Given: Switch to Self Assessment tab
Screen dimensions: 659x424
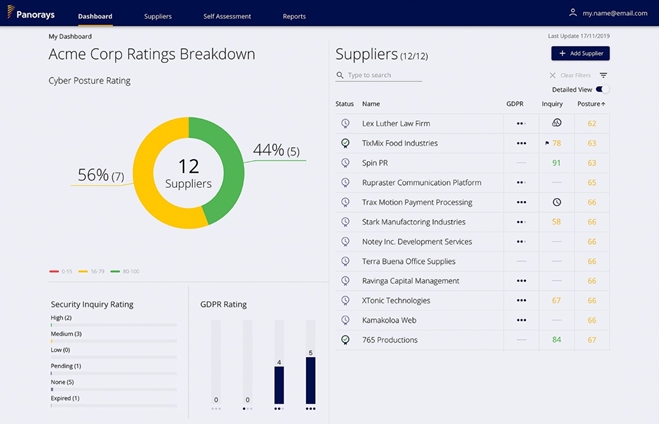Looking at the screenshot, I should click(x=226, y=17).
